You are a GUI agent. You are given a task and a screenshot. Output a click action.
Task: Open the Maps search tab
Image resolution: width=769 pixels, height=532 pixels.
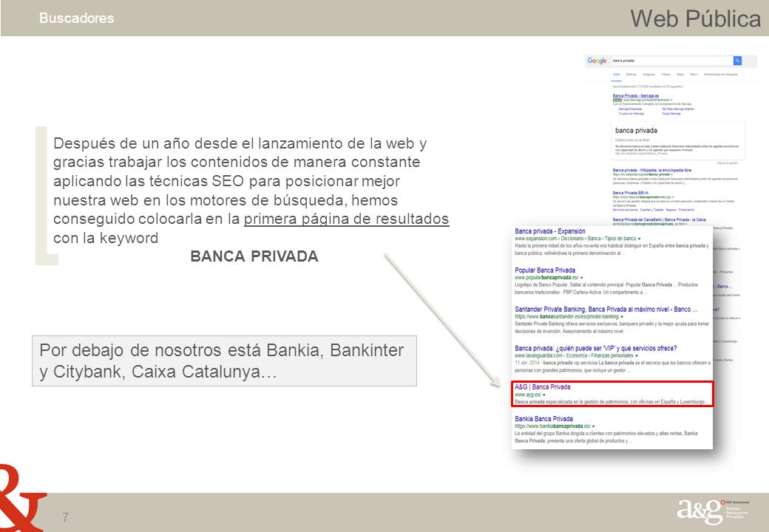click(680, 75)
